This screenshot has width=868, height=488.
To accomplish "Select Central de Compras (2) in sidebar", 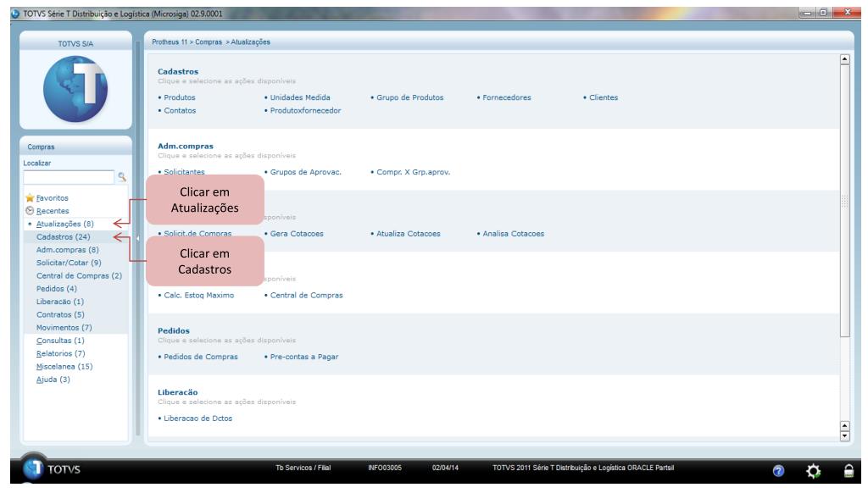I will click(x=79, y=275).
